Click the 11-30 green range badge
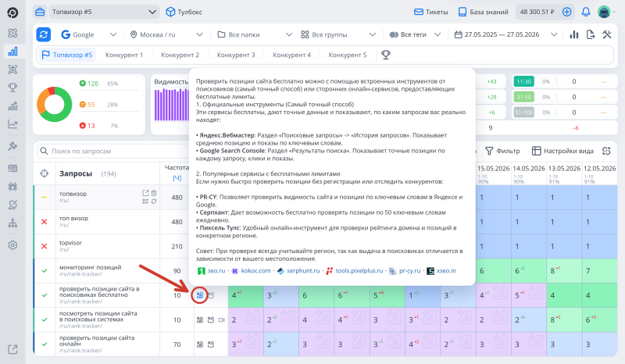 click(x=523, y=81)
